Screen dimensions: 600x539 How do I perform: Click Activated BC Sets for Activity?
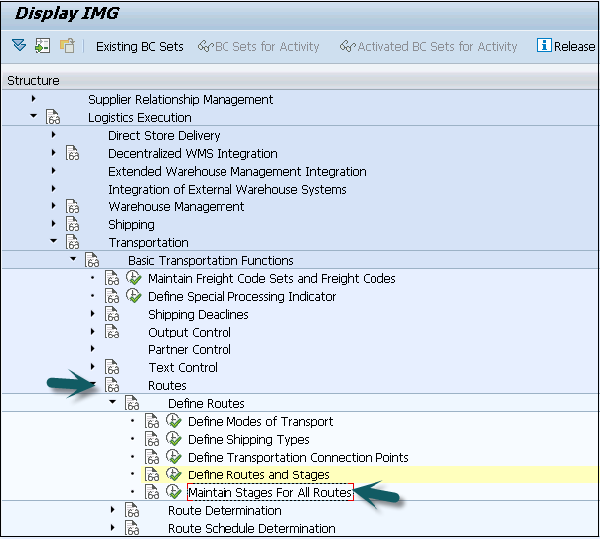(429, 46)
